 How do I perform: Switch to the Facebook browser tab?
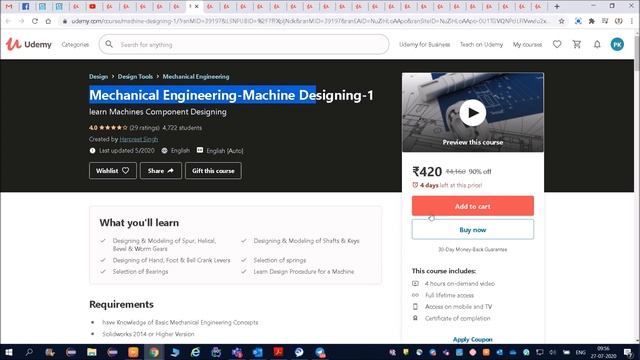point(25,7)
